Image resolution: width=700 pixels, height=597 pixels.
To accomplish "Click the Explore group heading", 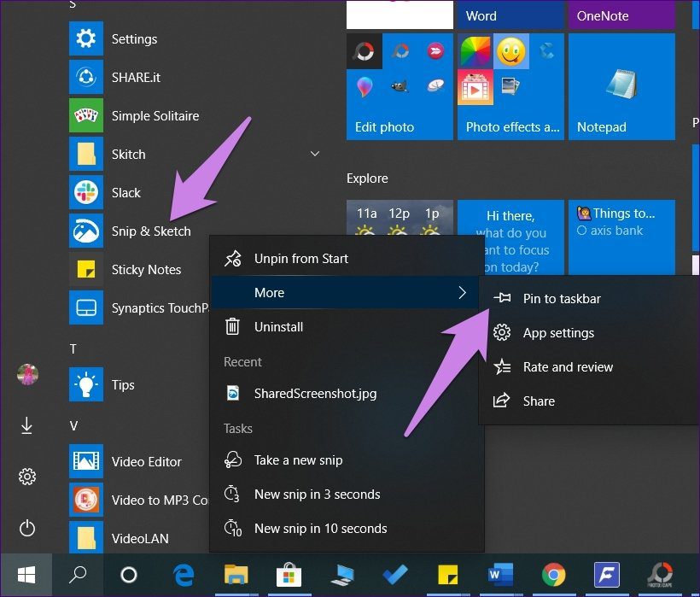I will (367, 179).
